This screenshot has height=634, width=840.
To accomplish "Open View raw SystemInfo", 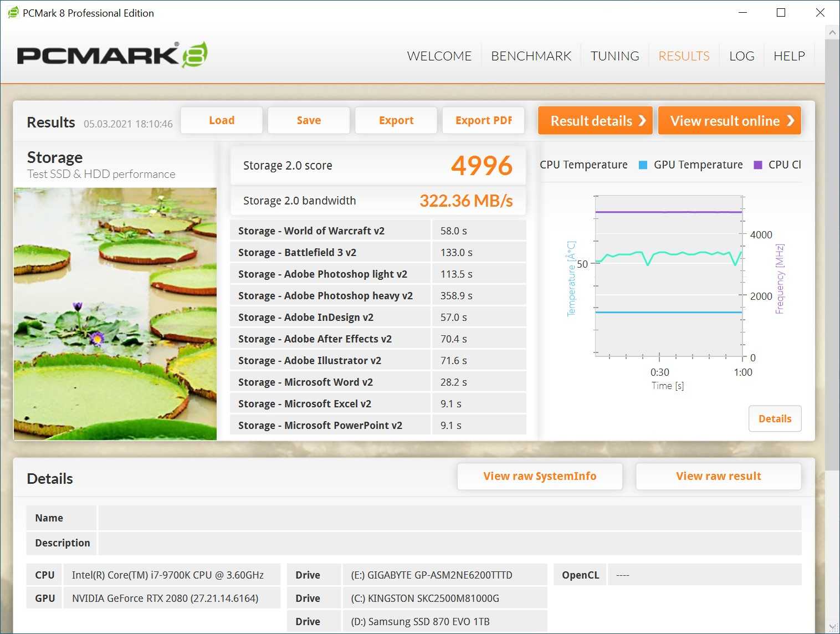I will pyautogui.click(x=540, y=476).
